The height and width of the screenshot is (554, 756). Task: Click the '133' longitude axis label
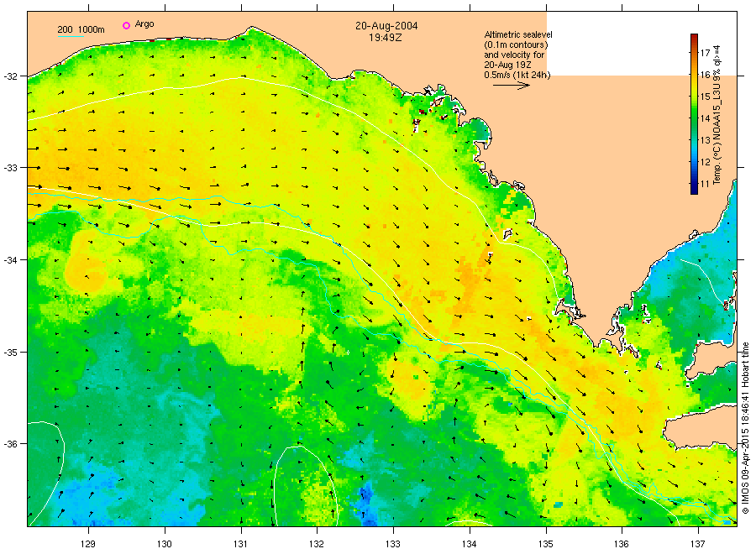[393, 544]
